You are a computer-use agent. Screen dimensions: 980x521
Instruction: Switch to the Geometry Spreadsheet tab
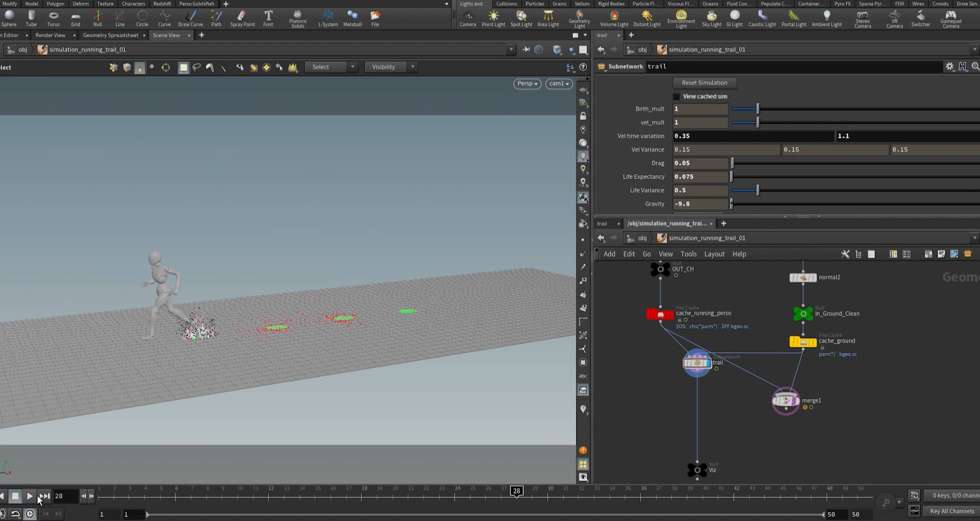110,35
